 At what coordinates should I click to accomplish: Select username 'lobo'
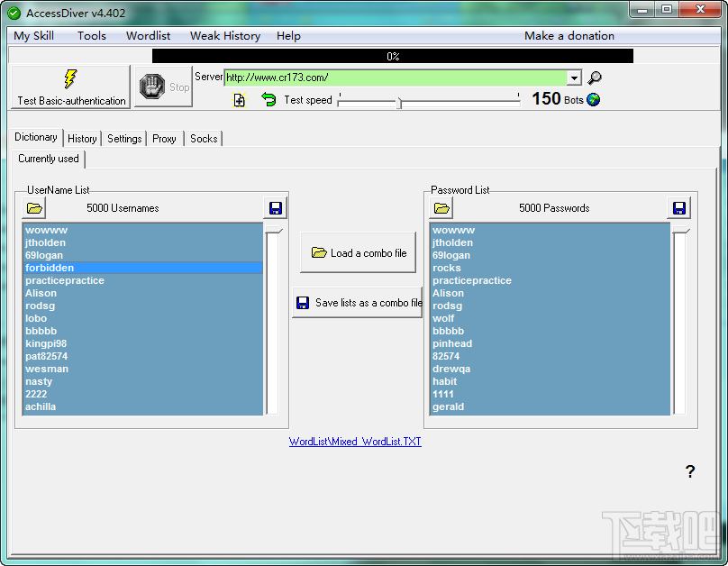[142, 318]
